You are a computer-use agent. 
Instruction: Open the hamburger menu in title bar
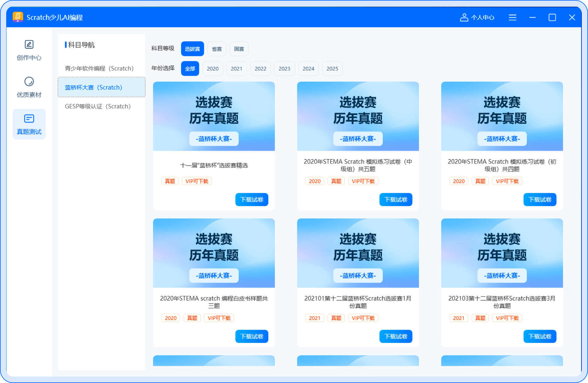coord(512,18)
